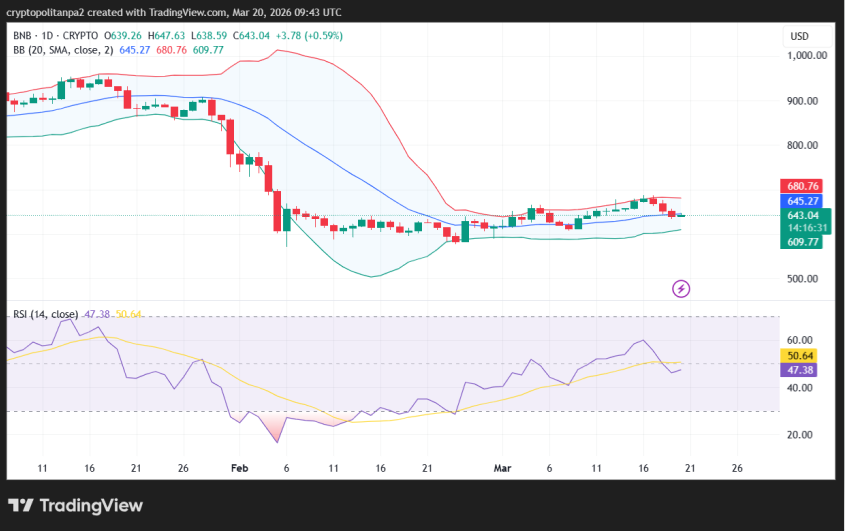Click the blue 645.27 basis price tag
This screenshot has width=845, height=531.
(800, 201)
